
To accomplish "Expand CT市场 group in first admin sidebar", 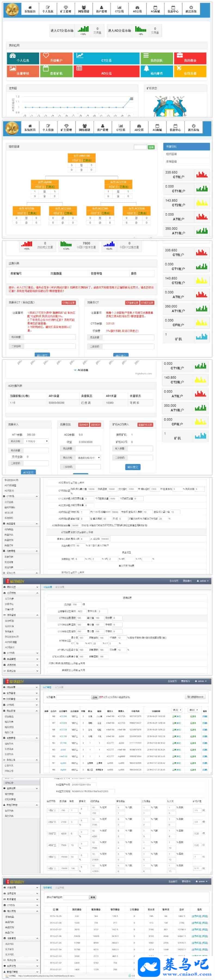I will click(21, 497).
